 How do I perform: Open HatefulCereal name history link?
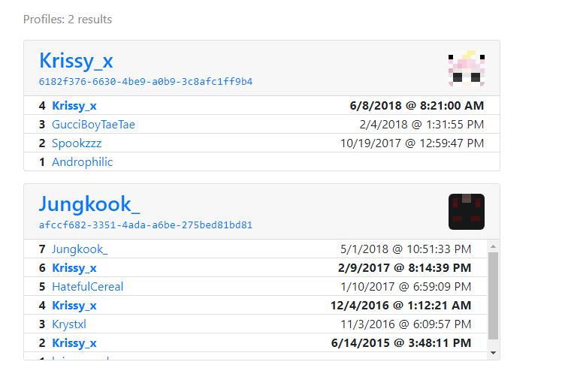(87, 287)
